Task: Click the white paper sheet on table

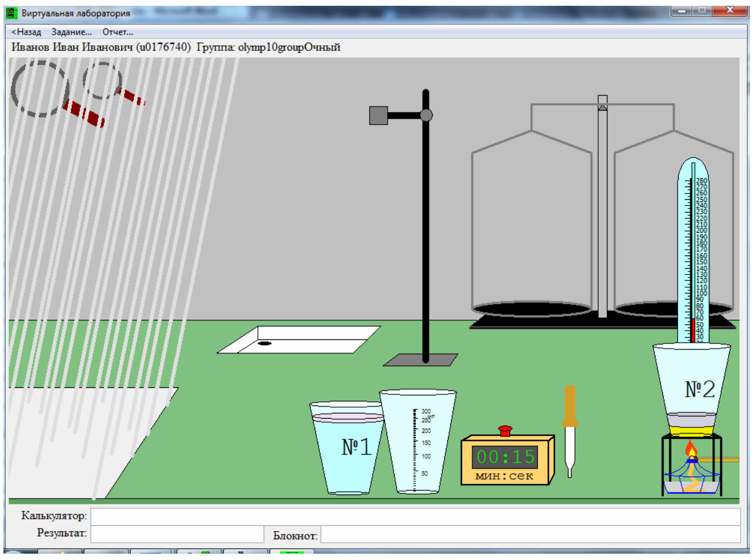Action: 87,443
